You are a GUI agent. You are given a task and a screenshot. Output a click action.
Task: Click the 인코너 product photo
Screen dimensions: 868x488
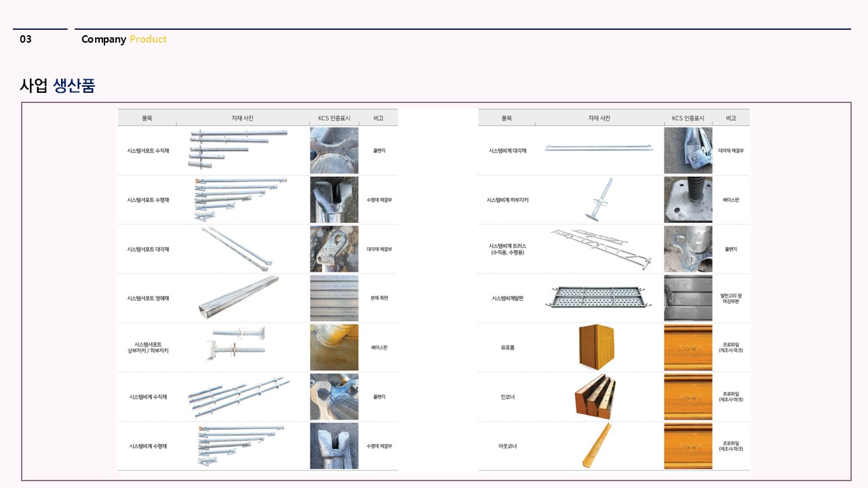point(594,396)
